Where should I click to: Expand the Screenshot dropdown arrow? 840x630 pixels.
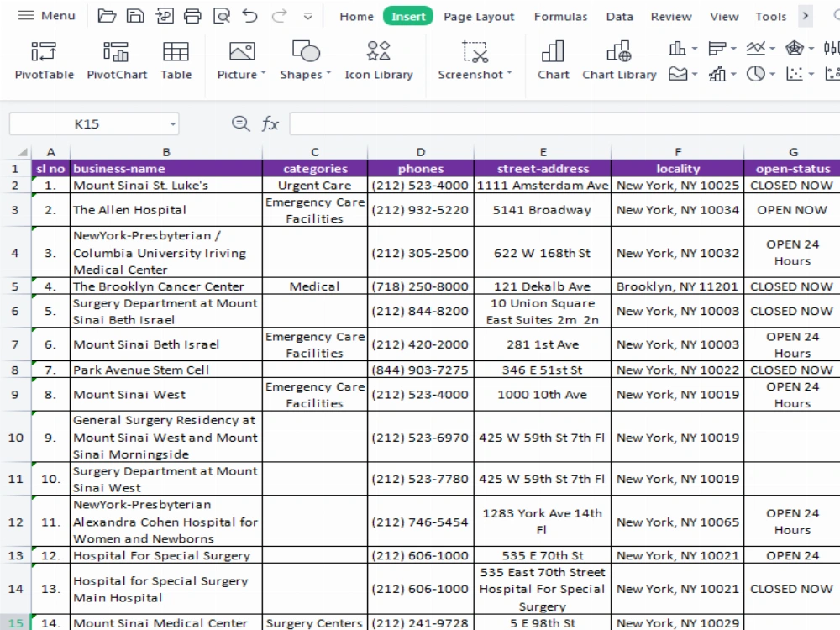[509, 73]
